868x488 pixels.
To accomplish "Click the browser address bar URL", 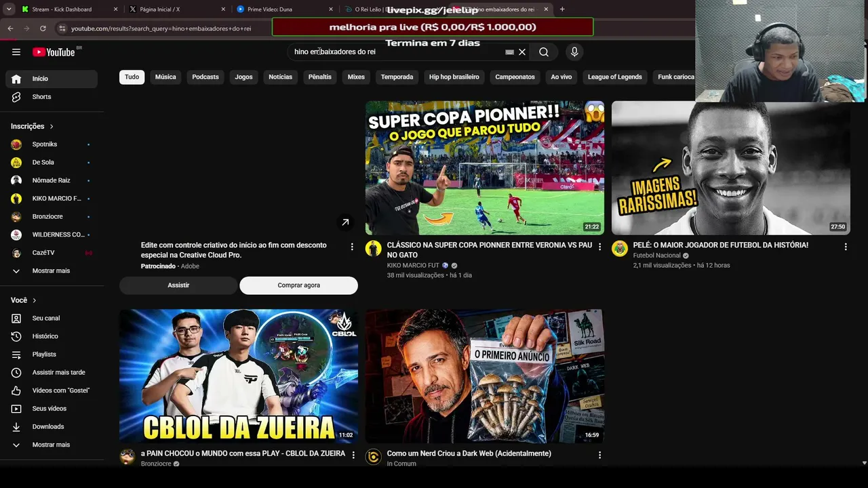I will click(161, 28).
